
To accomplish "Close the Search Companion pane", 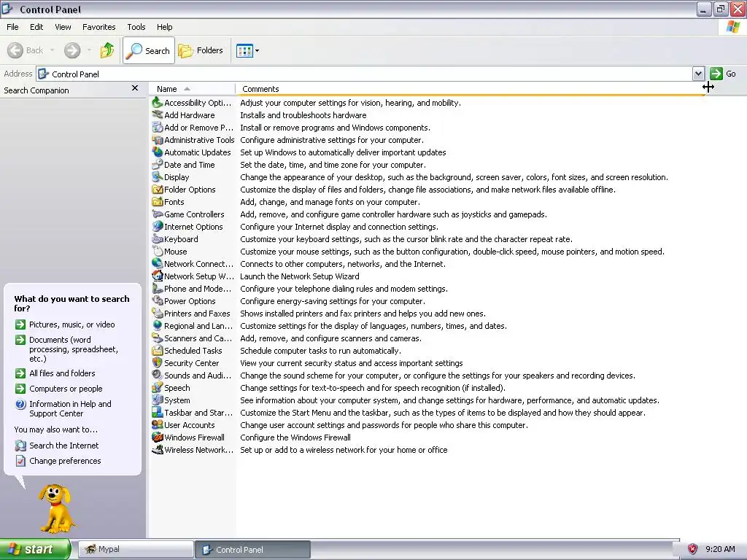I will 135,88.
